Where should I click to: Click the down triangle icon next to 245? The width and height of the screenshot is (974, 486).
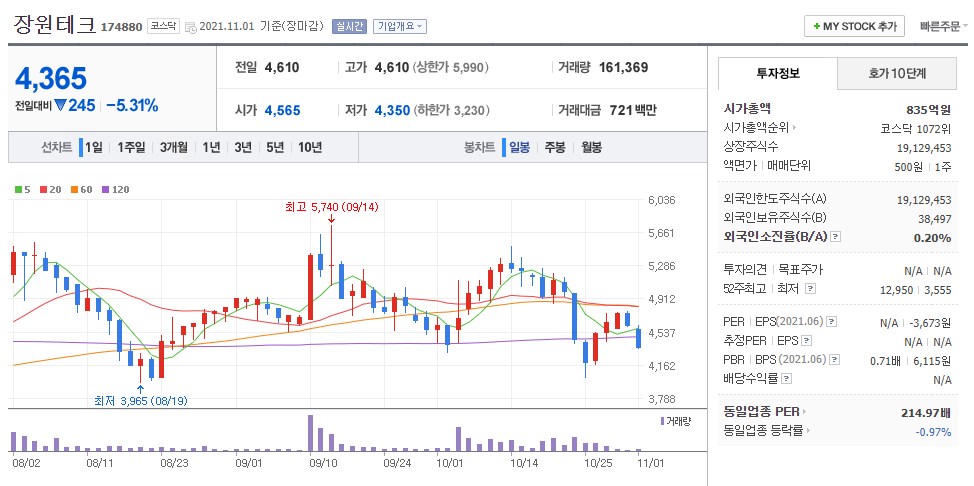pos(60,106)
